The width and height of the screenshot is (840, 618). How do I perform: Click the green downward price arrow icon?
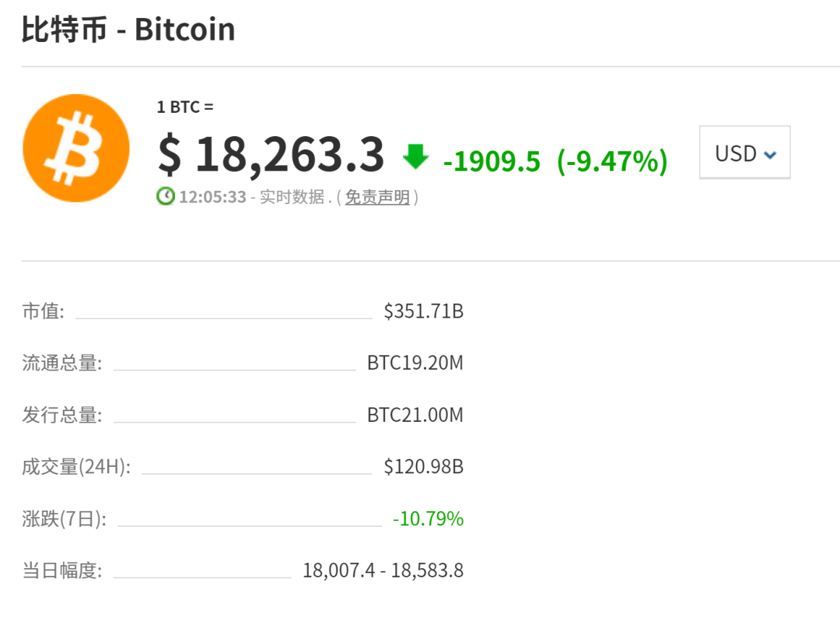click(x=417, y=155)
